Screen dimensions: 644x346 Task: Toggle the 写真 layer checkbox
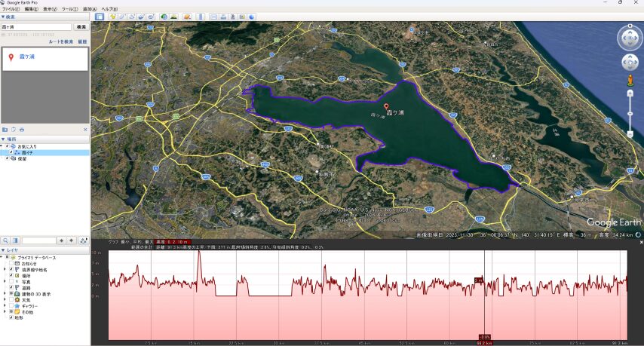coord(12,281)
